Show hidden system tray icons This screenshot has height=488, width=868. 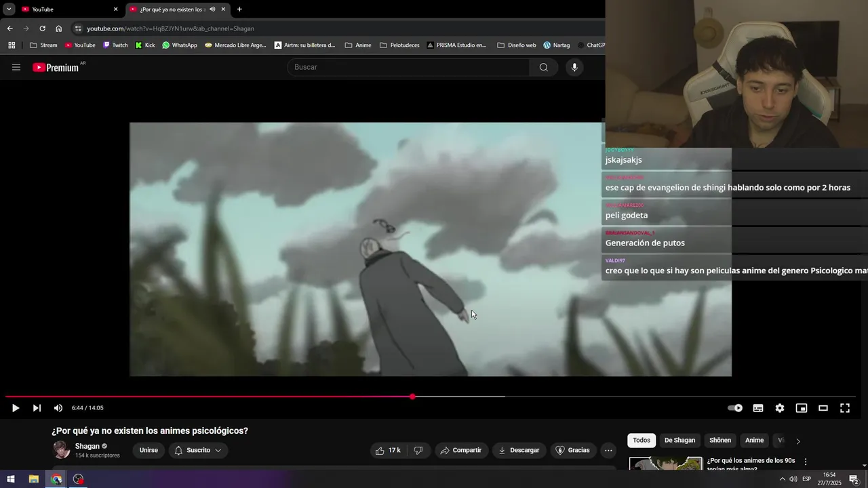[782, 479]
